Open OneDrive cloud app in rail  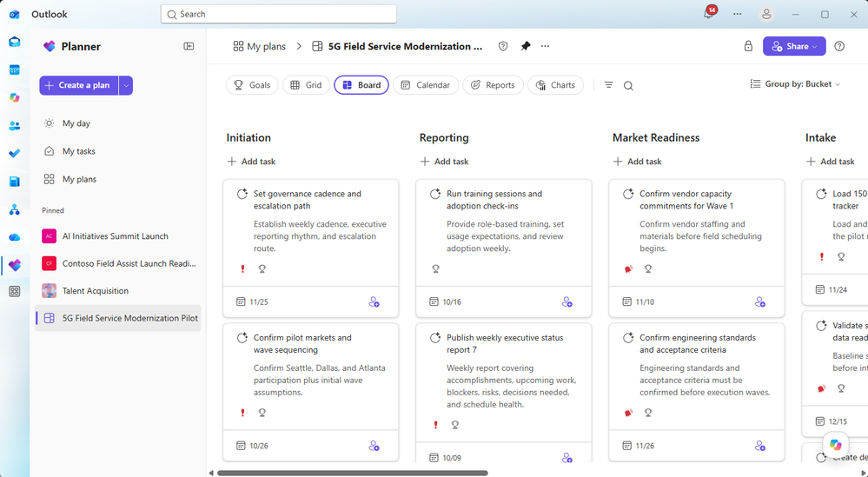coord(15,237)
